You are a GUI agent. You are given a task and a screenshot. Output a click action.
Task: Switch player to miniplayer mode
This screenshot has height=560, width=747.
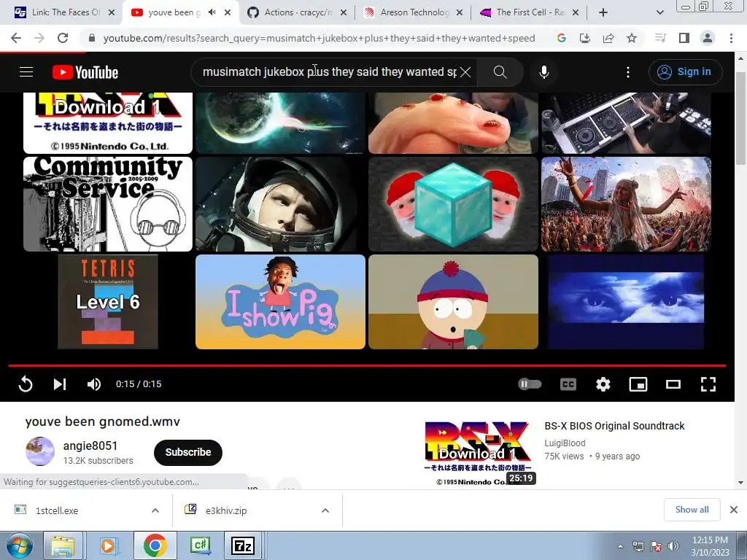[x=638, y=384]
